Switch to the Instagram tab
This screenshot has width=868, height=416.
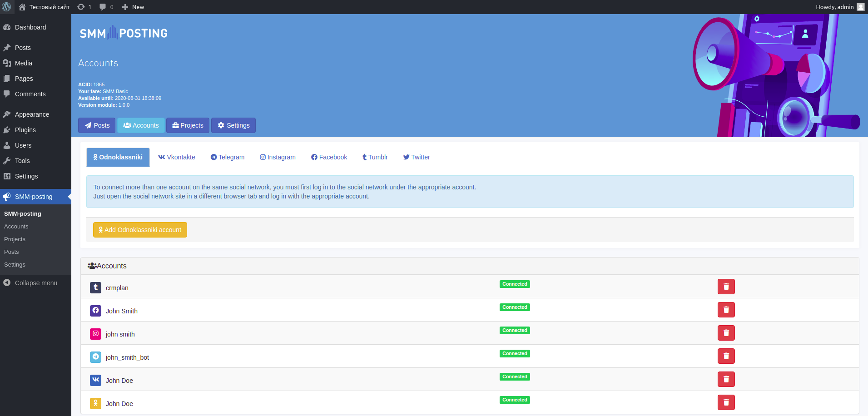(278, 157)
